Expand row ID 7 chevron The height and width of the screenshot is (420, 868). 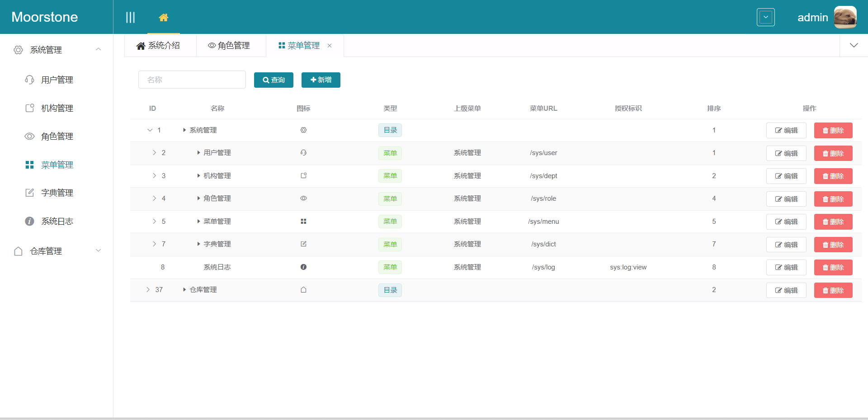[x=154, y=244]
